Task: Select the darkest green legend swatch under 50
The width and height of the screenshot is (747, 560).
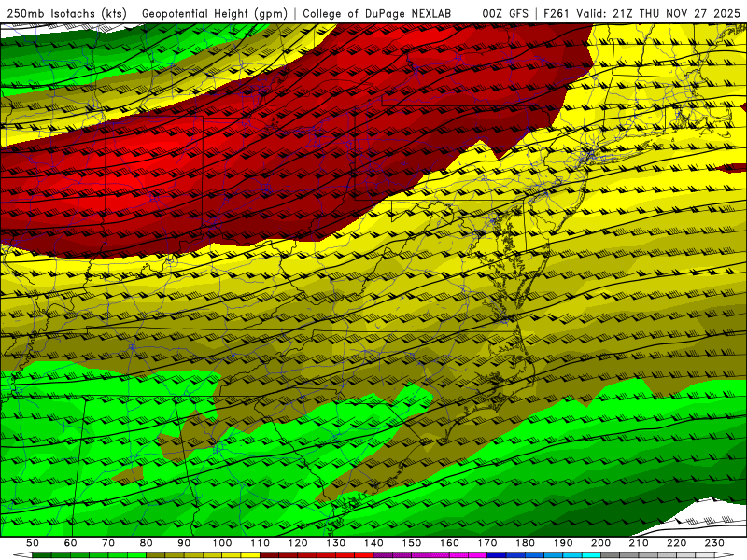Action: tap(42, 555)
